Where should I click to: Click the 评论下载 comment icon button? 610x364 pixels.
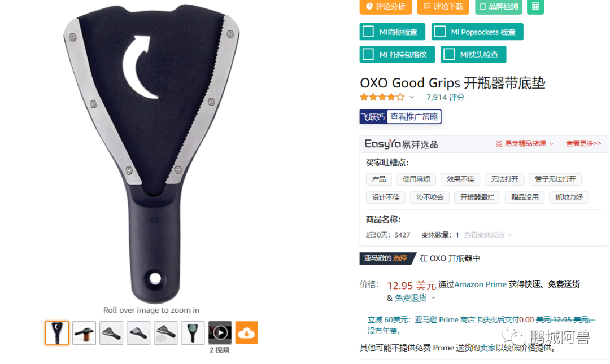427,6
